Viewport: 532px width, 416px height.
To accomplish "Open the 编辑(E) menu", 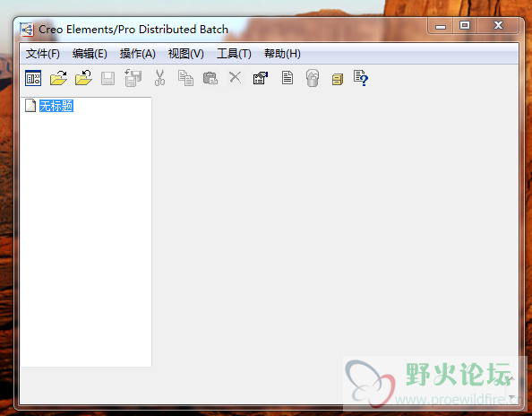I will (90, 54).
